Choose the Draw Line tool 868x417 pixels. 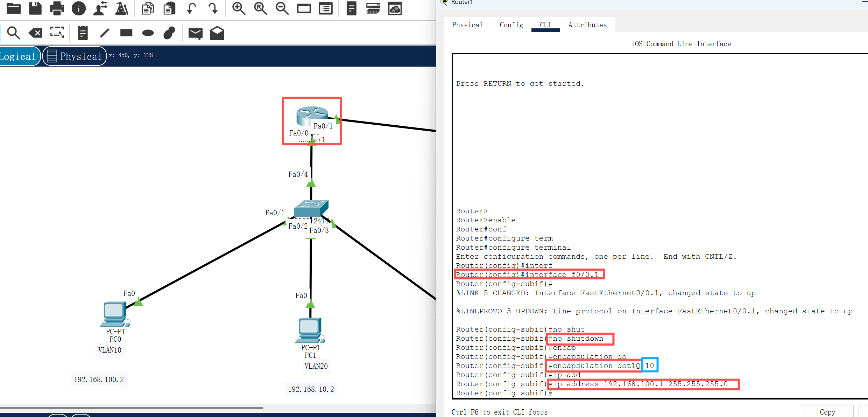[104, 33]
